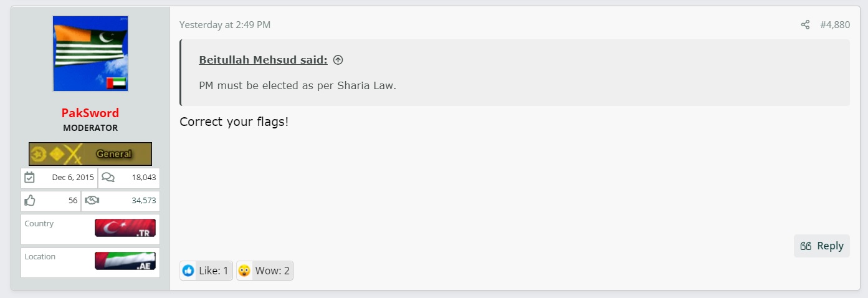
Task: Click the joined date calendar icon
Action: (29, 178)
